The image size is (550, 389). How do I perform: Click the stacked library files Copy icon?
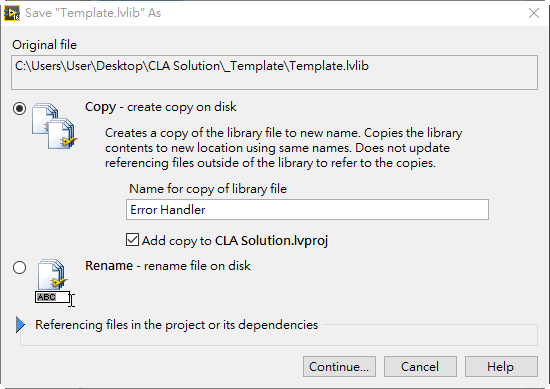tap(54, 126)
